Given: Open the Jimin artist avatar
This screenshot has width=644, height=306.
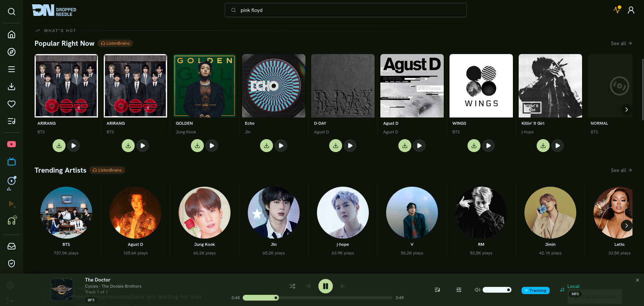Looking at the screenshot, I should 550,213.
